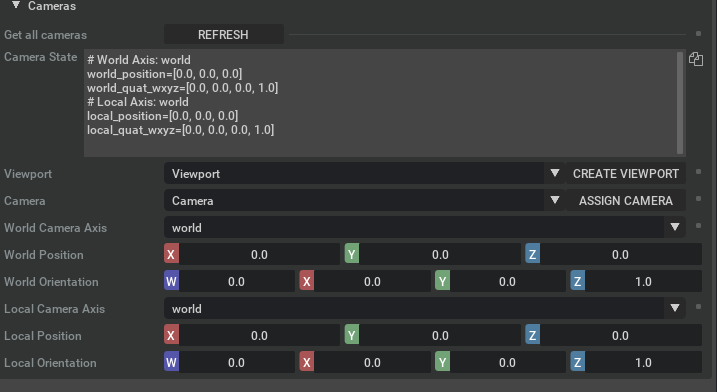Click the Local Orientation X red label

[307, 362]
